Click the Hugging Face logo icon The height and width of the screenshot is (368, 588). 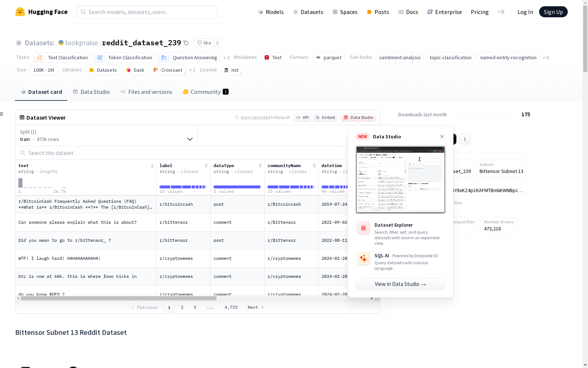point(20,12)
